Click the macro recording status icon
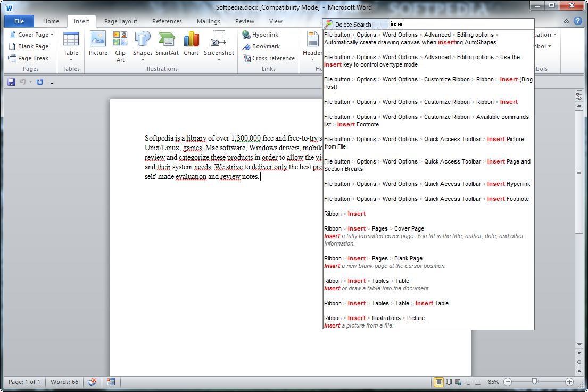 pyautogui.click(x=111, y=382)
